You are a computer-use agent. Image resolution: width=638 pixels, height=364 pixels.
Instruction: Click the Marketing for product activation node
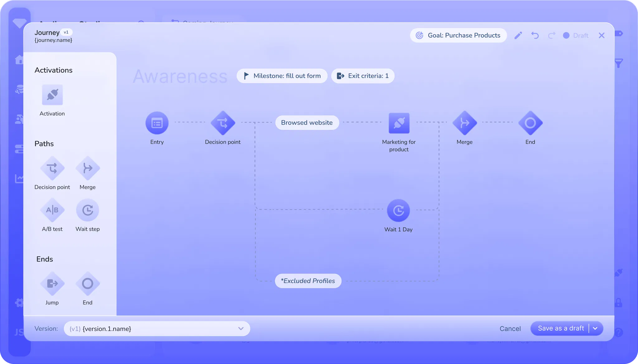399,123
